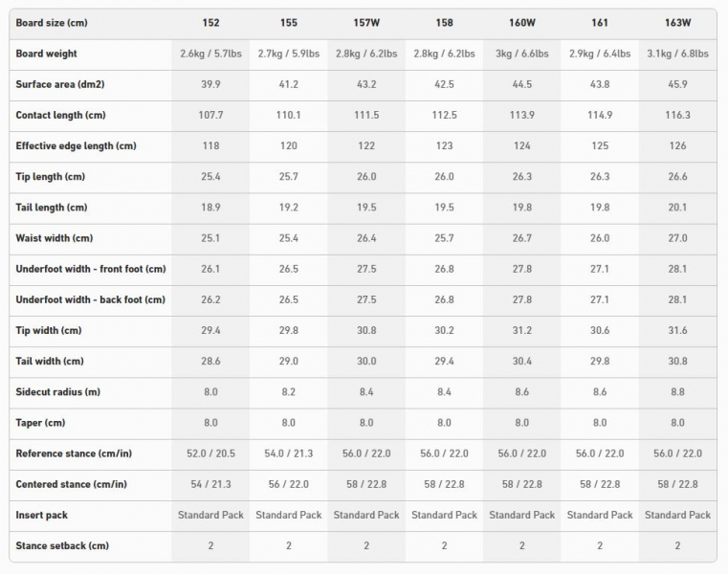
Task: Click the 'Sidecut radius (m)' row label
Action: pyautogui.click(x=58, y=392)
